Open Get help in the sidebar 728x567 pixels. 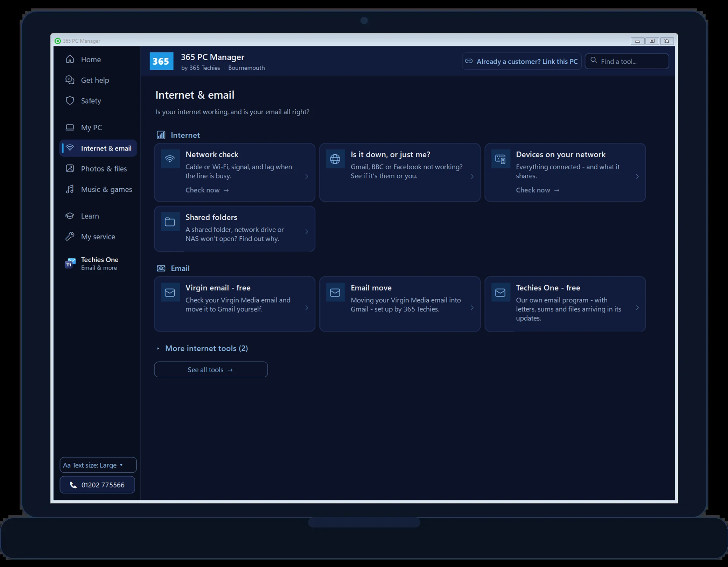tap(98, 80)
